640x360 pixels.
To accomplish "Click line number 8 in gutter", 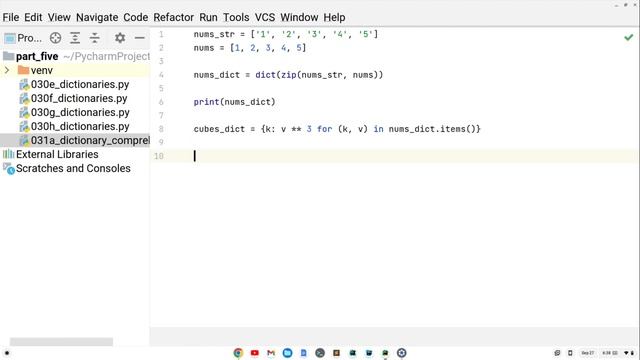I will point(161,129).
